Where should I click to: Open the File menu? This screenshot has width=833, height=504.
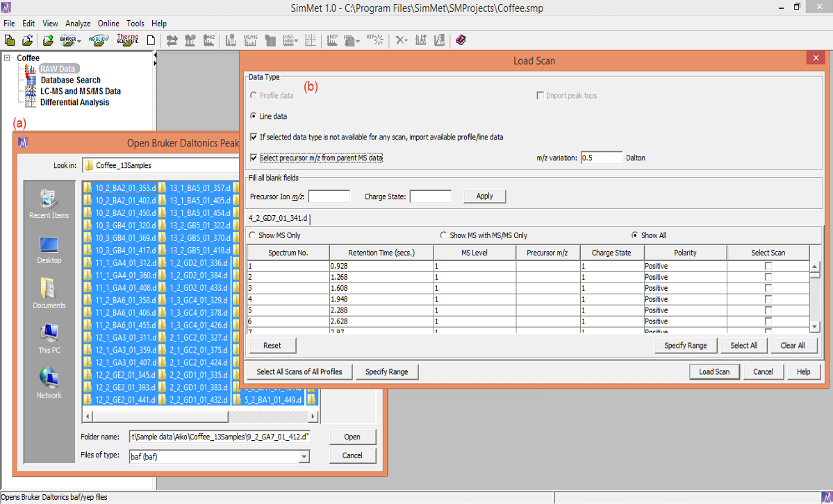pos(9,24)
